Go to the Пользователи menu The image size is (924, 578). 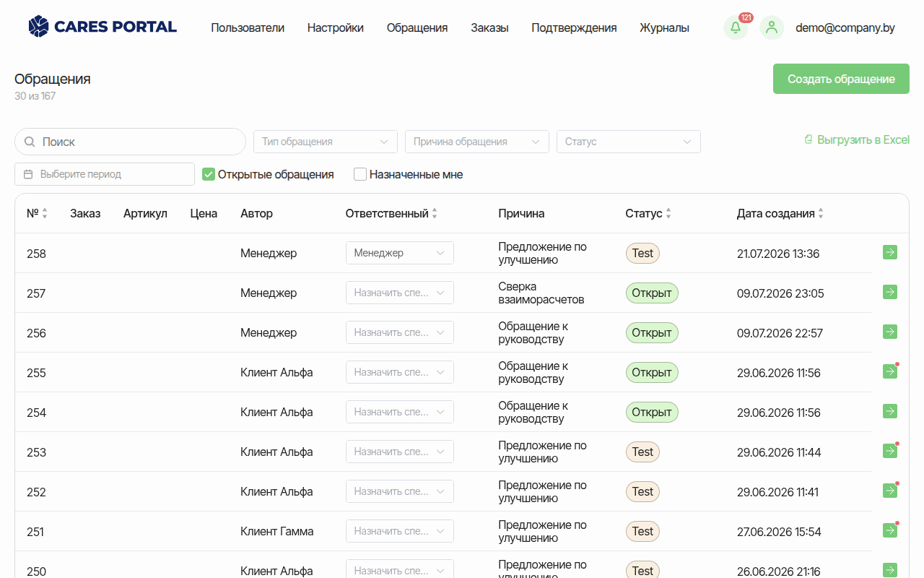coord(248,28)
